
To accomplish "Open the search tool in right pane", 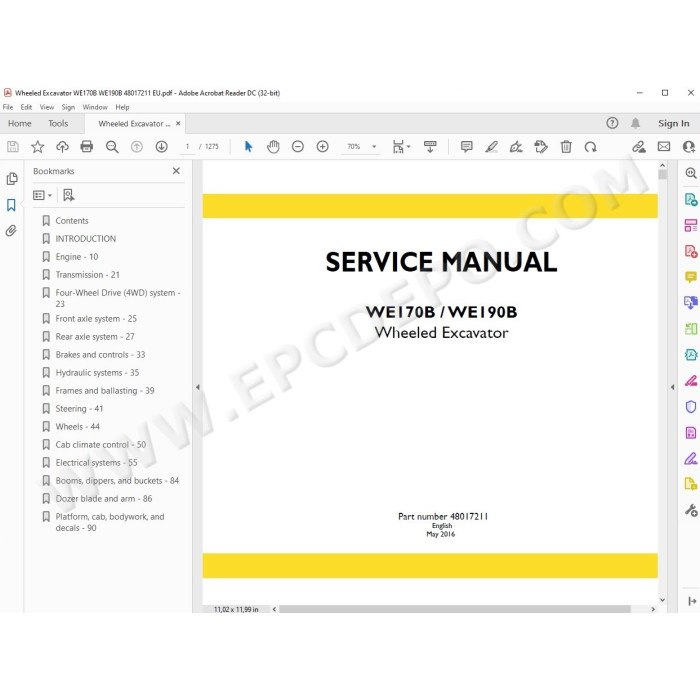I will coord(691,173).
